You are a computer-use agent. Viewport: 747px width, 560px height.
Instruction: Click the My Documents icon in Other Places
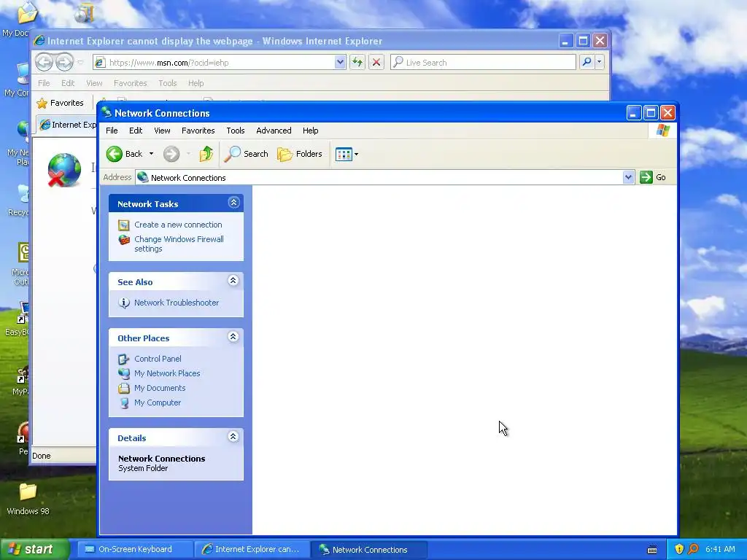(124, 388)
